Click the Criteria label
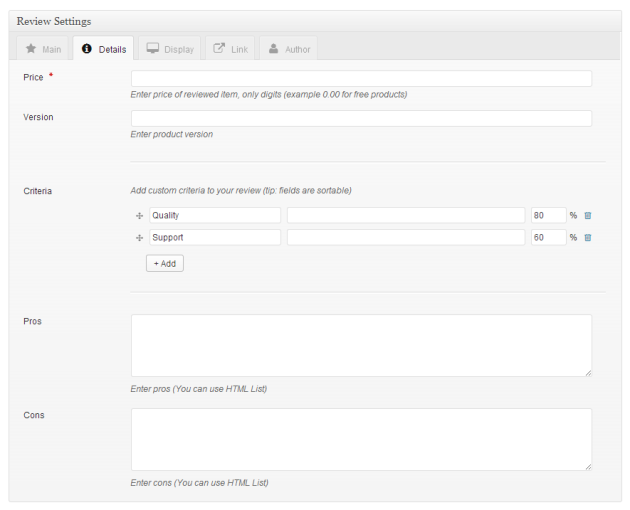This screenshot has width=630, height=510. pos(37,191)
